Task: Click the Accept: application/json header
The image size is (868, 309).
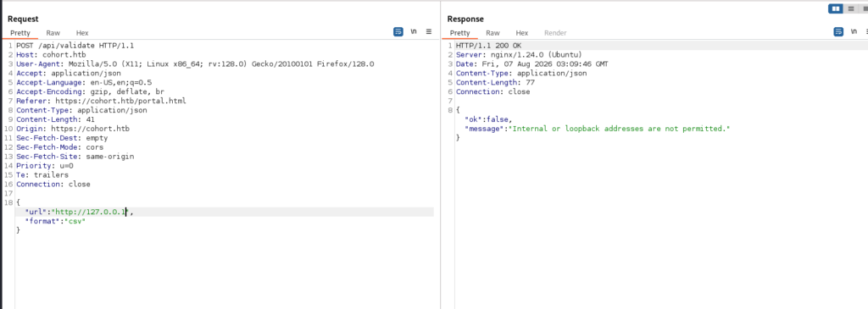Action: point(69,73)
